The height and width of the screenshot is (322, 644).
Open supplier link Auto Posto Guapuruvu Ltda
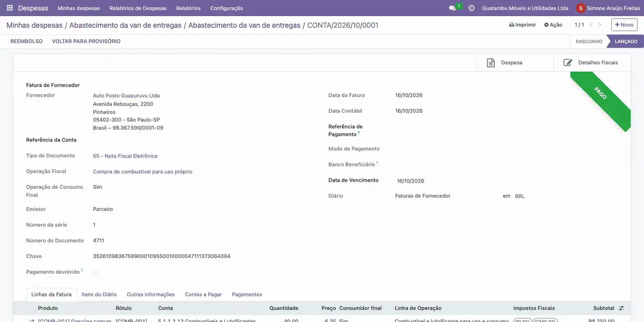126,96
